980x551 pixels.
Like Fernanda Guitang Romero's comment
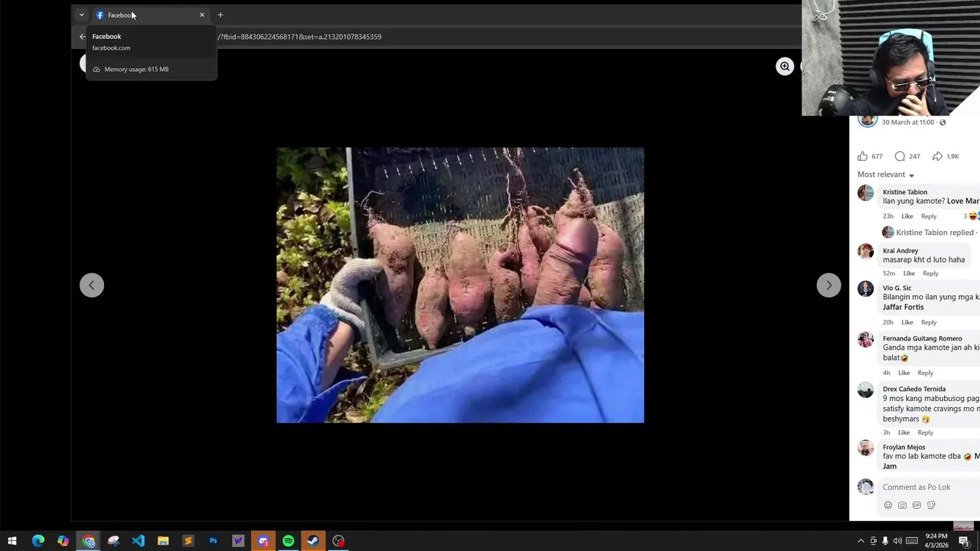tap(904, 373)
